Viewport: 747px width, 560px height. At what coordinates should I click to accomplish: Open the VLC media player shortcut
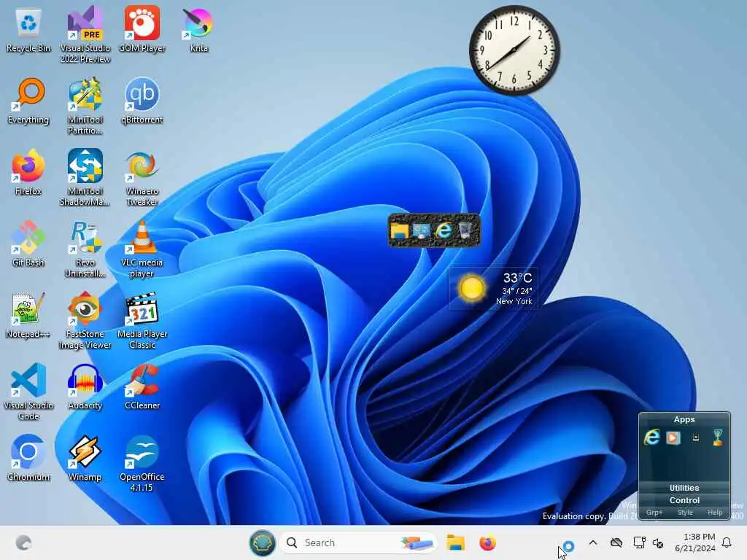(x=142, y=249)
